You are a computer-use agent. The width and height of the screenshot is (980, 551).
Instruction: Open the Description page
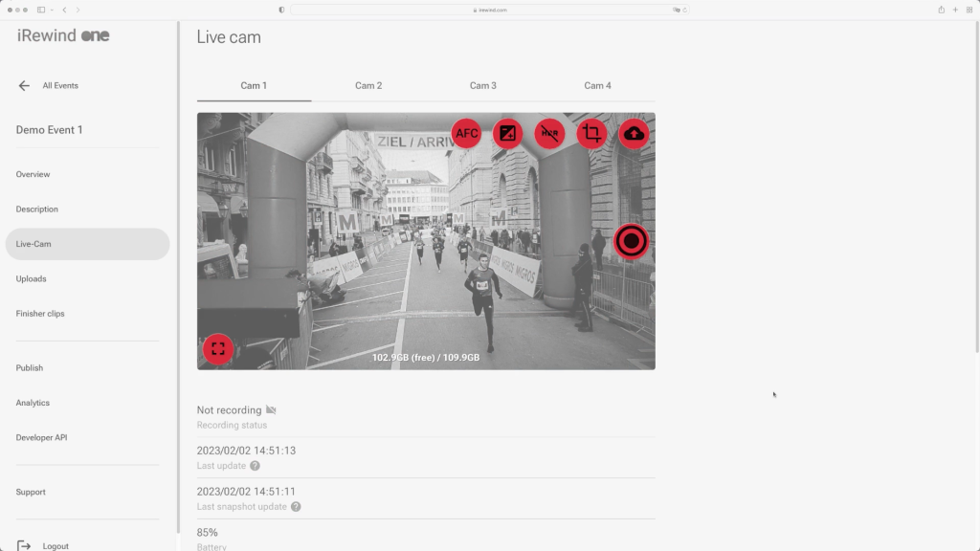[x=37, y=209]
